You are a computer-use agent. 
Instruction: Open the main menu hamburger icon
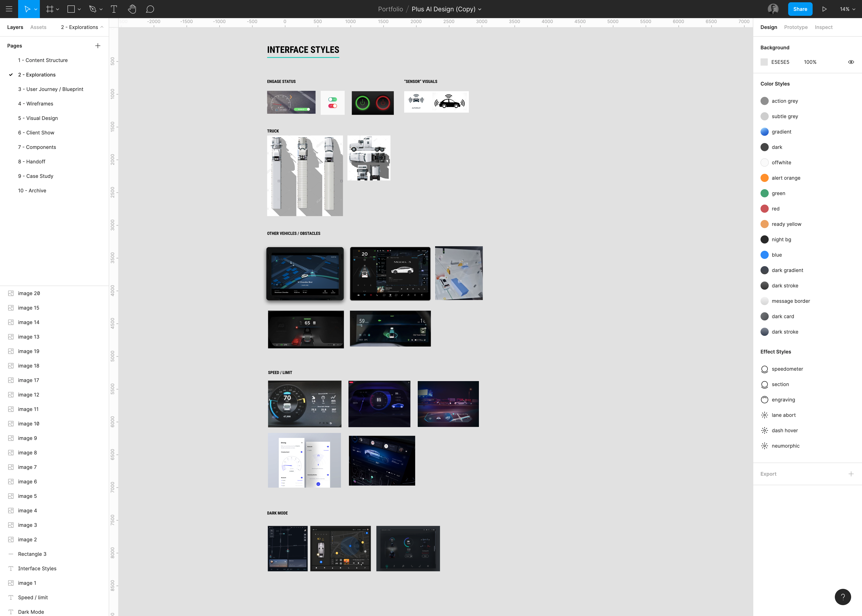9,9
